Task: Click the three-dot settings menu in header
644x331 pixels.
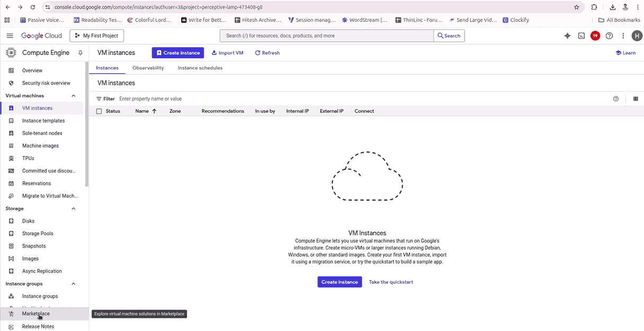Action: 623,36
